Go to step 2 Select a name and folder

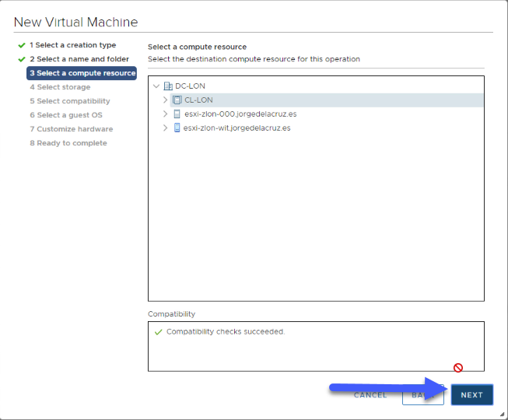point(79,59)
